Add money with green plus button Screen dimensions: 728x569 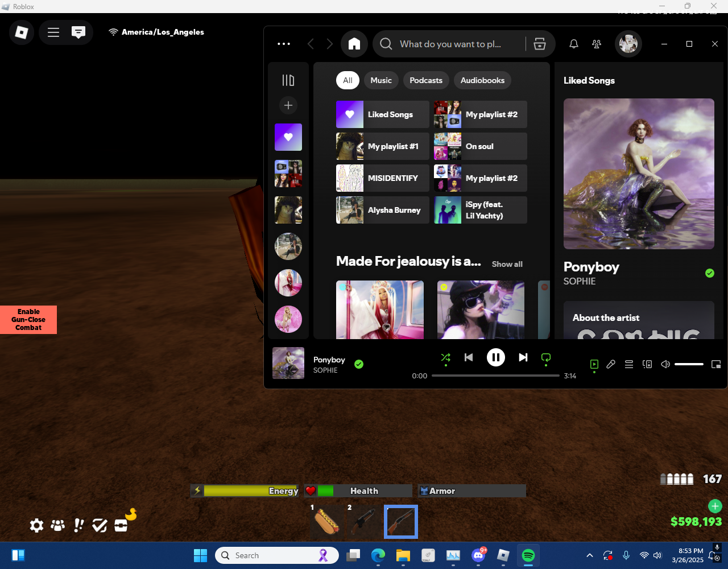coord(715,506)
